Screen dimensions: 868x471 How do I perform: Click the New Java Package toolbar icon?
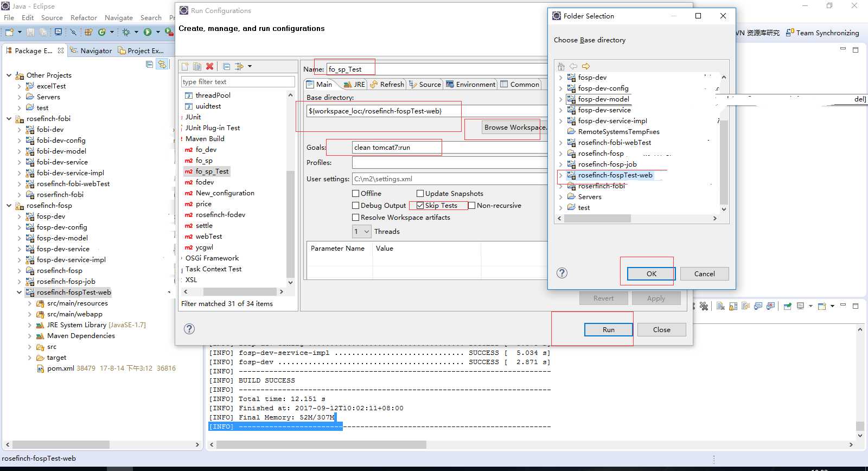click(88, 33)
